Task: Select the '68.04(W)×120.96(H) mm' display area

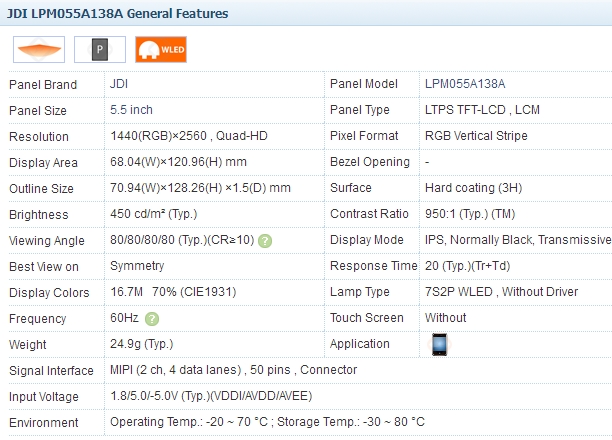Action: tap(178, 162)
